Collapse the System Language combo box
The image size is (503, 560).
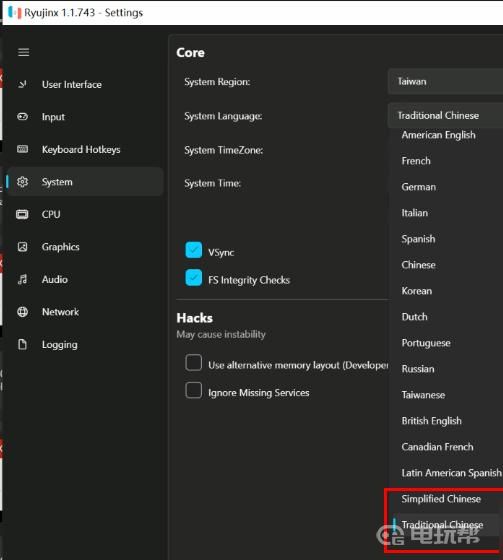(x=445, y=115)
